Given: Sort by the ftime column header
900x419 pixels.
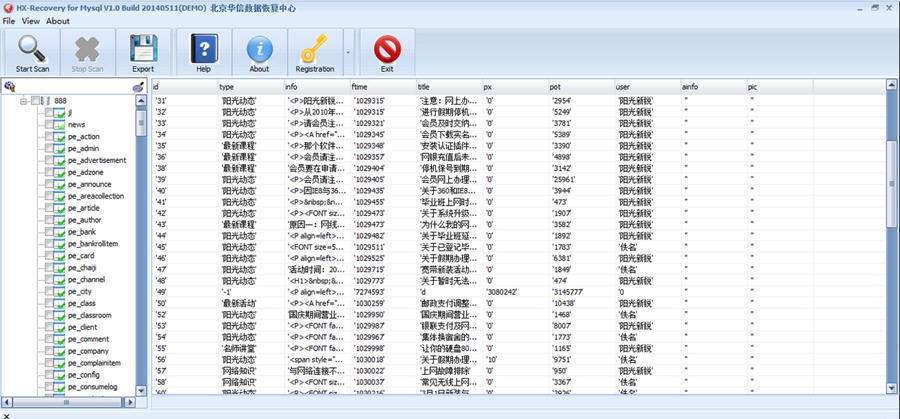Looking at the screenshot, I should (x=383, y=87).
